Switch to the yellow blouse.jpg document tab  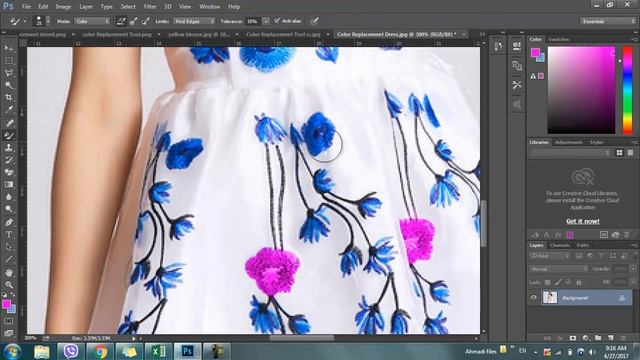point(198,35)
